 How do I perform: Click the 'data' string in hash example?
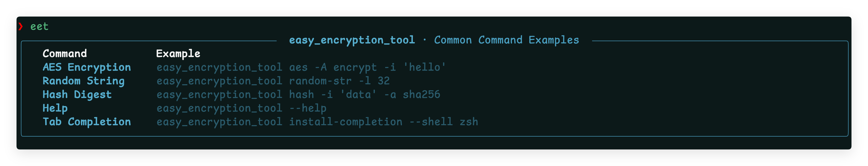[358, 94]
